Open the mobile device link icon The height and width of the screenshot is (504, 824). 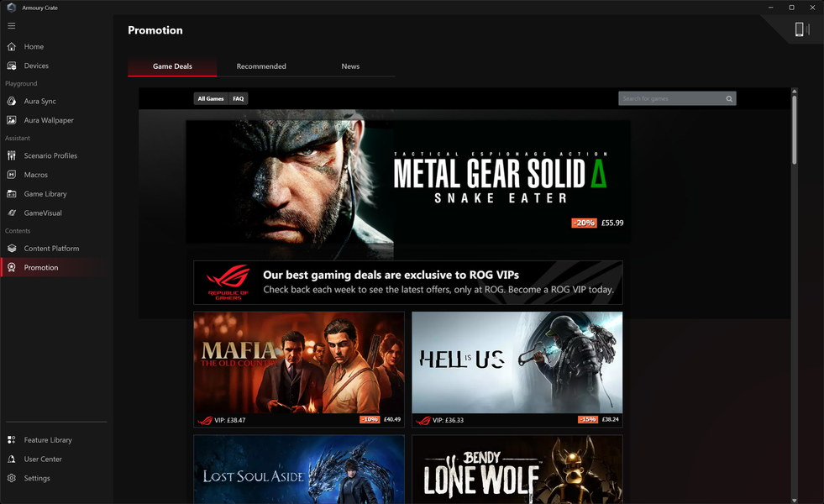pos(801,29)
